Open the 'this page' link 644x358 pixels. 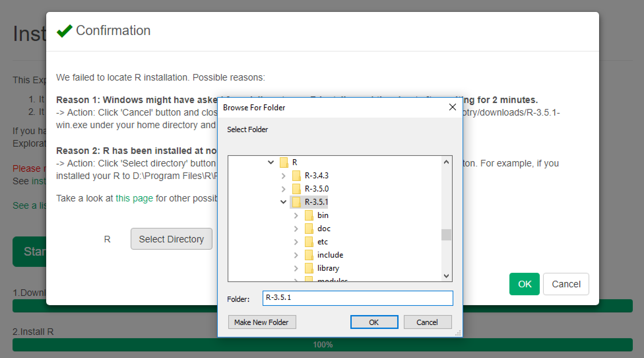click(134, 198)
